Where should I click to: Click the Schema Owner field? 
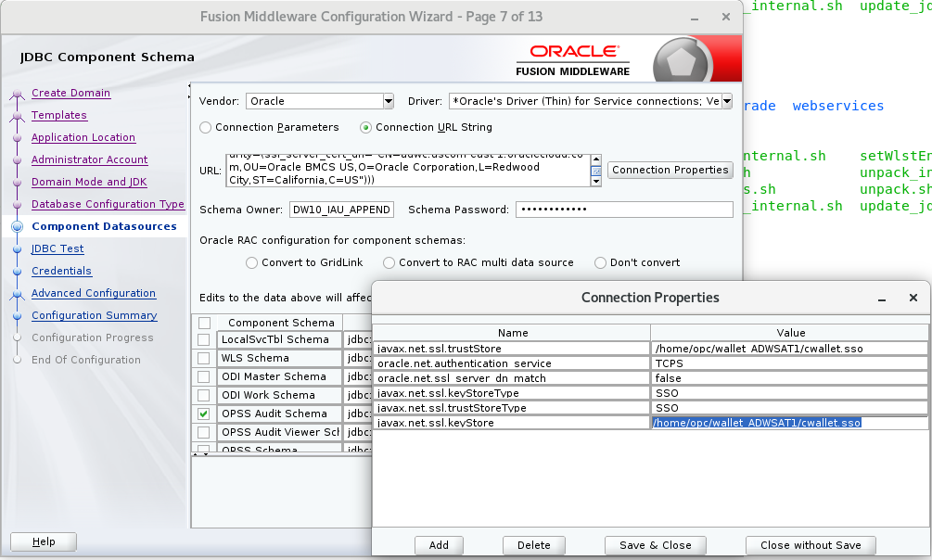click(341, 210)
